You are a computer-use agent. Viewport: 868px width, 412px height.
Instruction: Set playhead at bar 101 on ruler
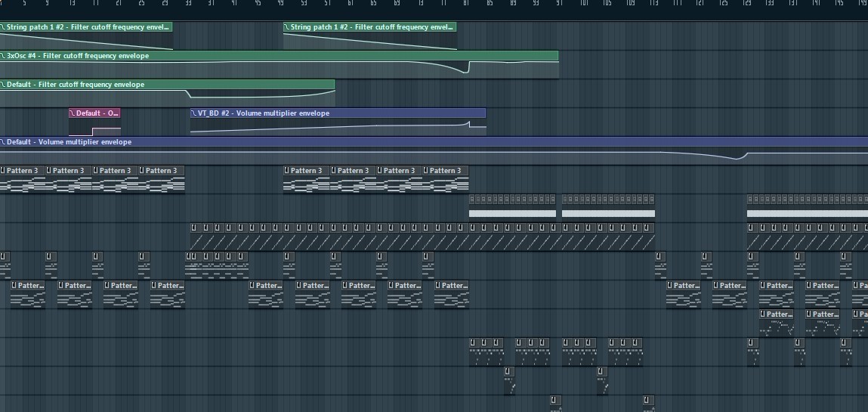[x=584, y=4]
